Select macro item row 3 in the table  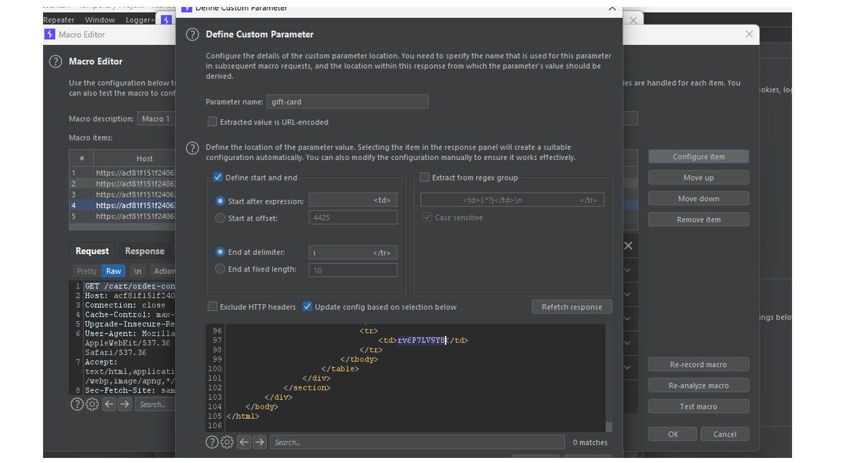(123, 194)
